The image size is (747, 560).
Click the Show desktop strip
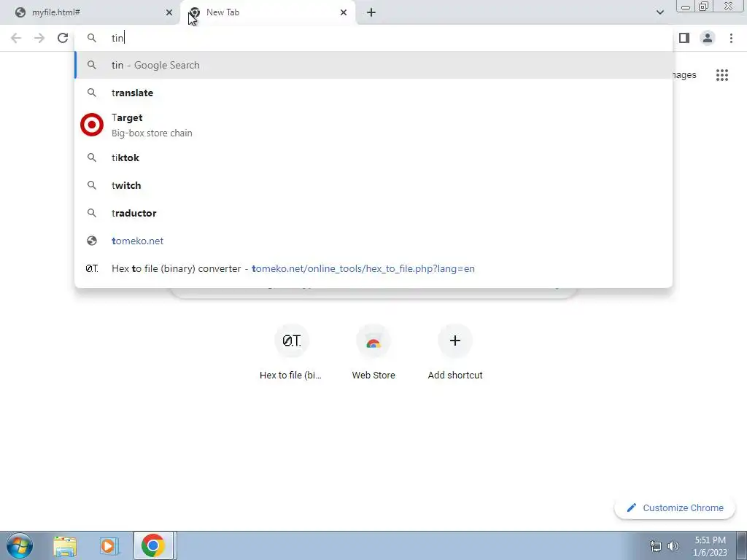coord(741,545)
